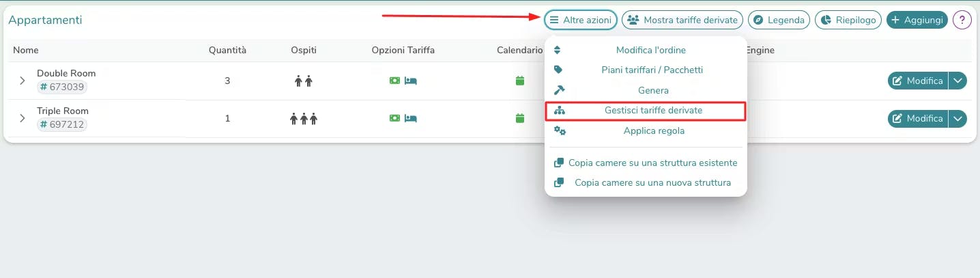This screenshot has width=980, height=278.
Task: Open the Riepilogo summary button
Action: click(x=848, y=20)
